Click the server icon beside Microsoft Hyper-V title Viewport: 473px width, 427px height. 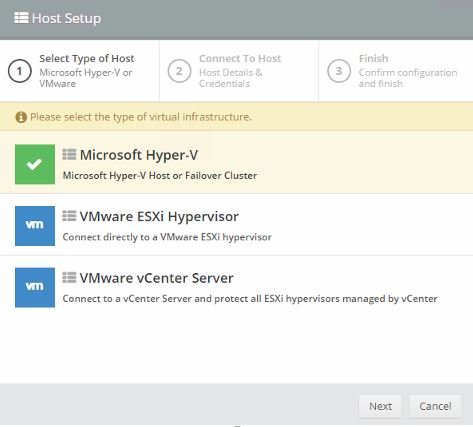tap(69, 154)
